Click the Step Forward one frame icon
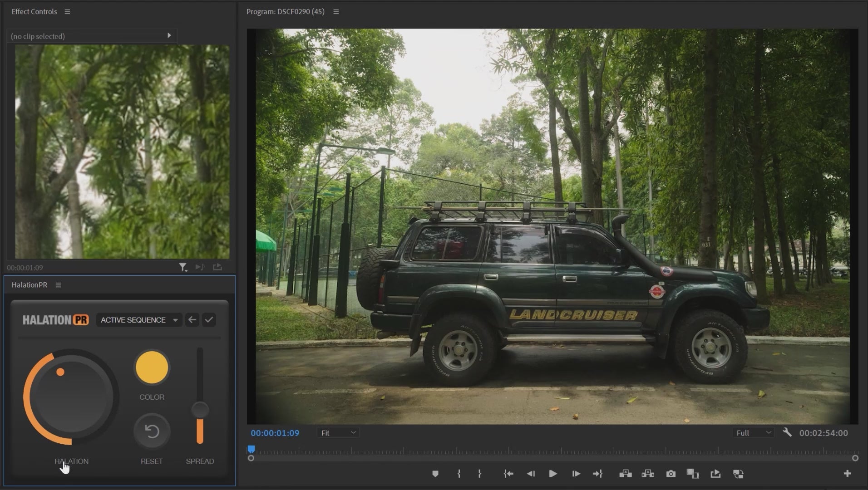This screenshot has height=490, width=868. 576,474
